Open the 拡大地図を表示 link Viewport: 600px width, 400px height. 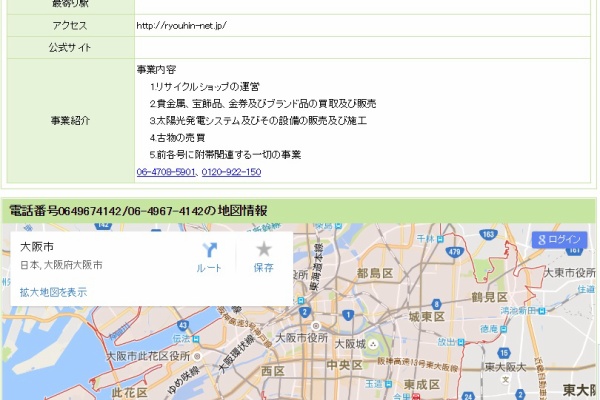pyautogui.click(x=54, y=292)
